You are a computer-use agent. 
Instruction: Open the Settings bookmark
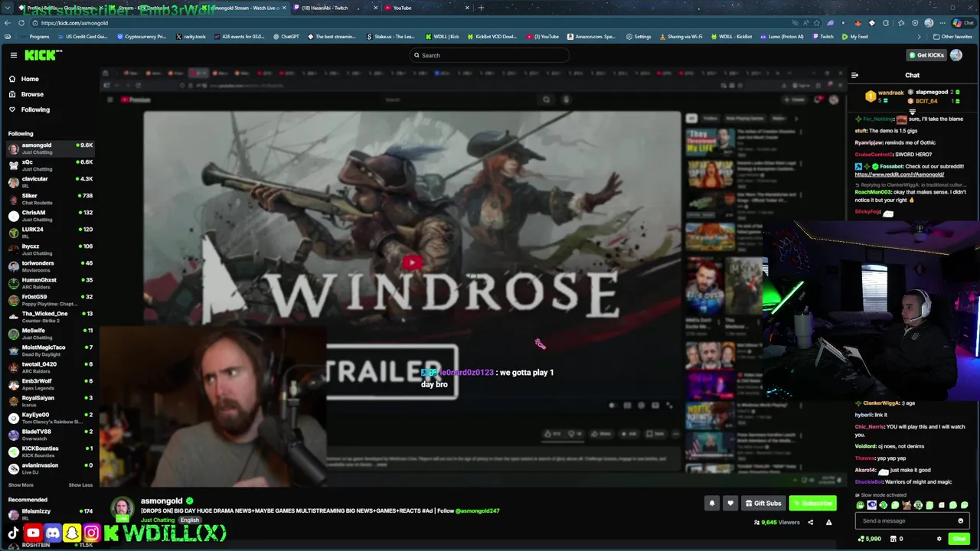pyautogui.click(x=639, y=37)
